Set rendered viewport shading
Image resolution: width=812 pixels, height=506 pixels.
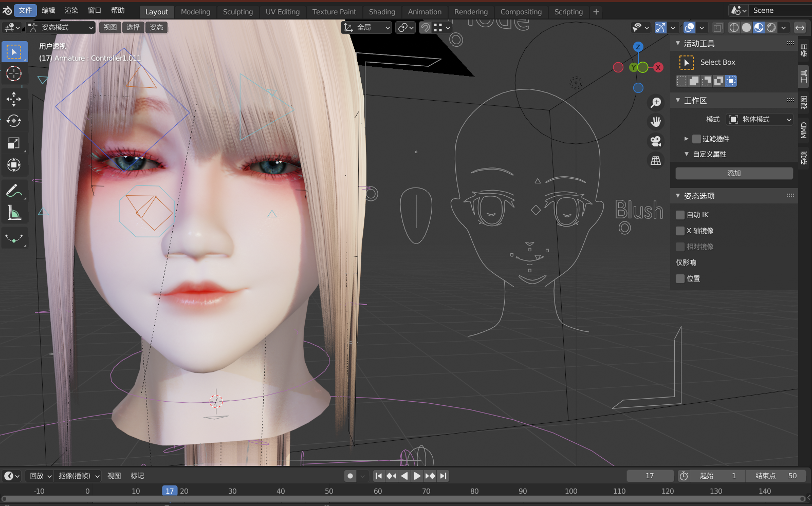point(771,27)
